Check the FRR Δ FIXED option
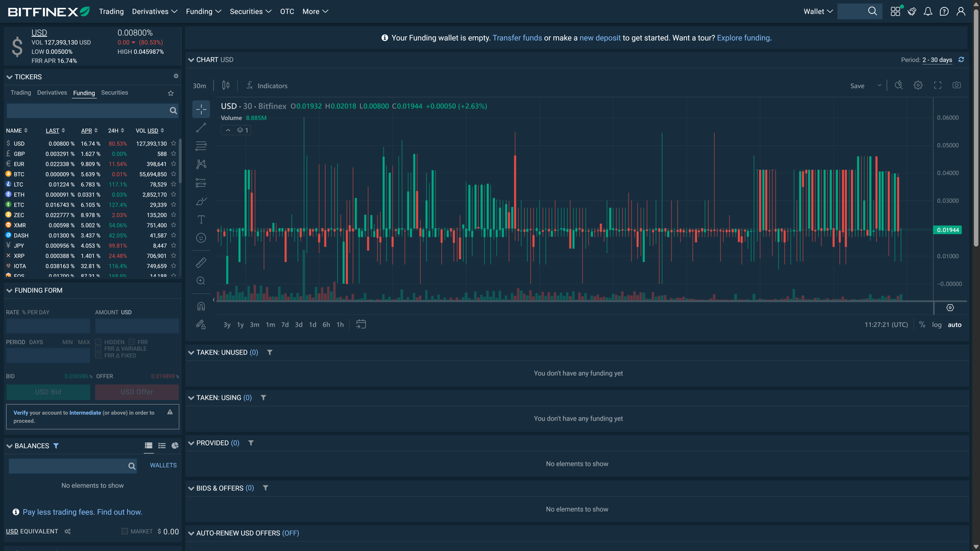The width and height of the screenshot is (980, 551). pos(99,355)
